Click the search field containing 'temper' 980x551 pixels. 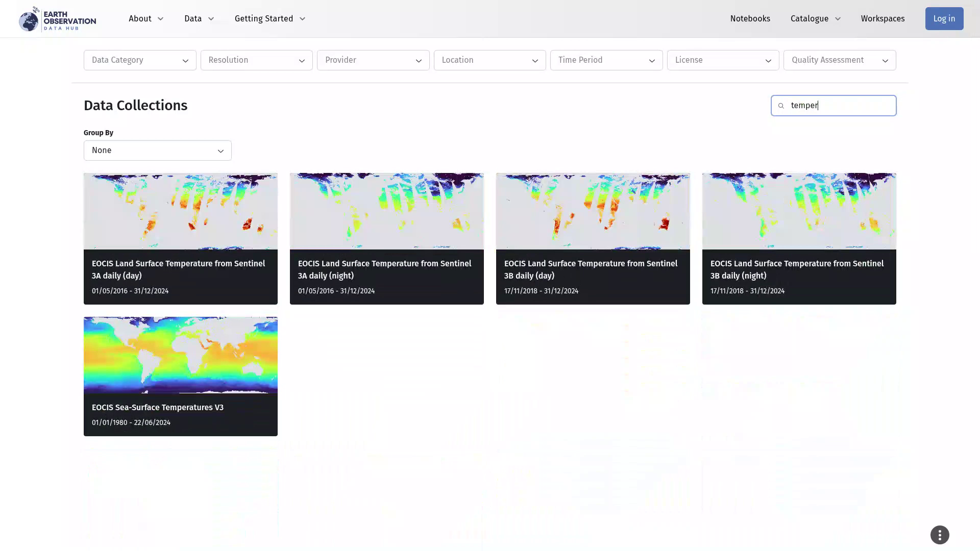(840, 106)
